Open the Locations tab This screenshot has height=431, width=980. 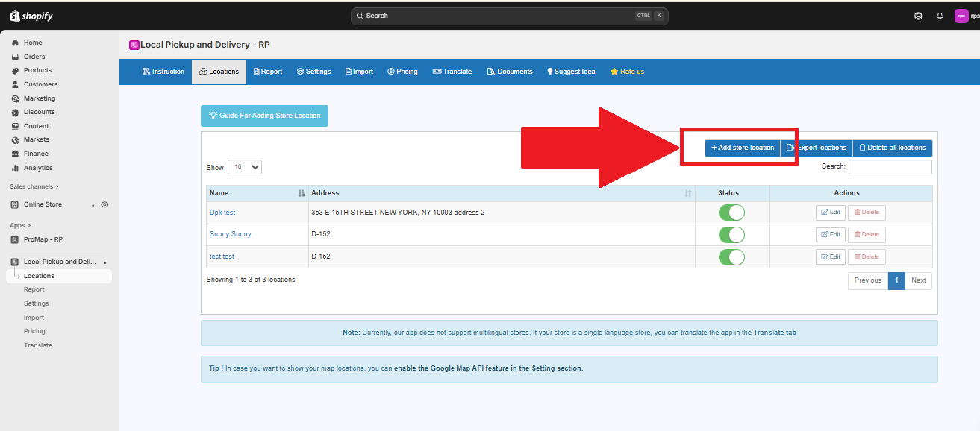click(x=219, y=72)
